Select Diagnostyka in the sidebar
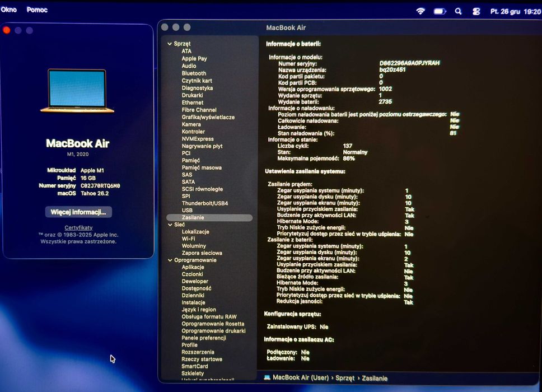Image resolution: width=542 pixels, height=392 pixels. click(198, 88)
